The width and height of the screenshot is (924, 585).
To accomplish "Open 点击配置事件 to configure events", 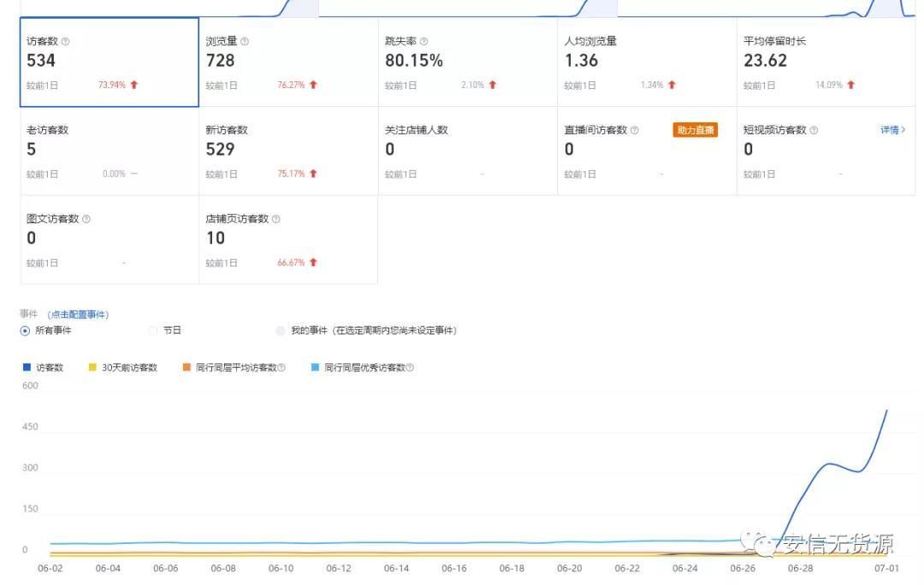I will tap(79, 314).
